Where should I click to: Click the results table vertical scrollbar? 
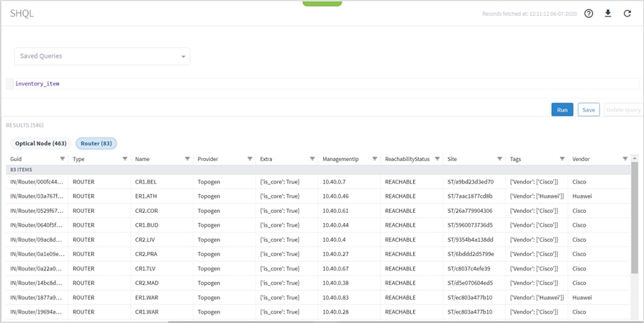pyautogui.click(x=635, y=217)
